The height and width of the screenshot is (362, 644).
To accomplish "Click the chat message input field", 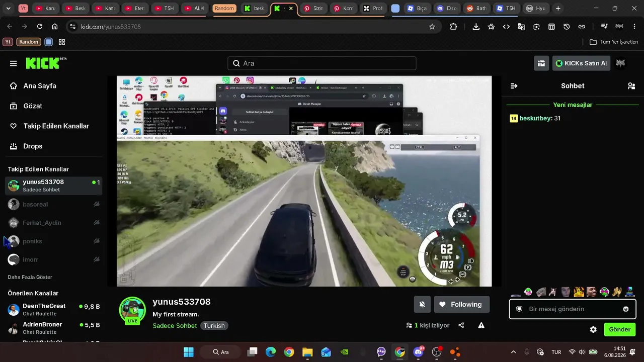I will [x=573, y=309].
